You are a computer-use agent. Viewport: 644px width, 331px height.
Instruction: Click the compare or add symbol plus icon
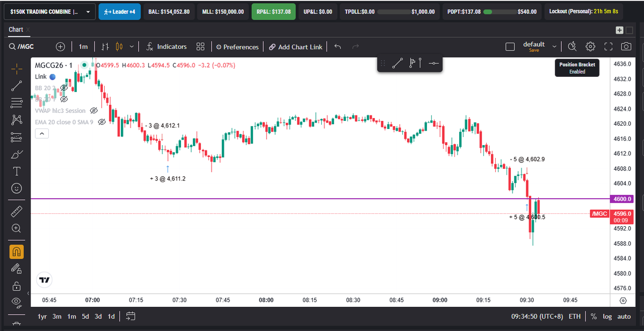[60, 47]
